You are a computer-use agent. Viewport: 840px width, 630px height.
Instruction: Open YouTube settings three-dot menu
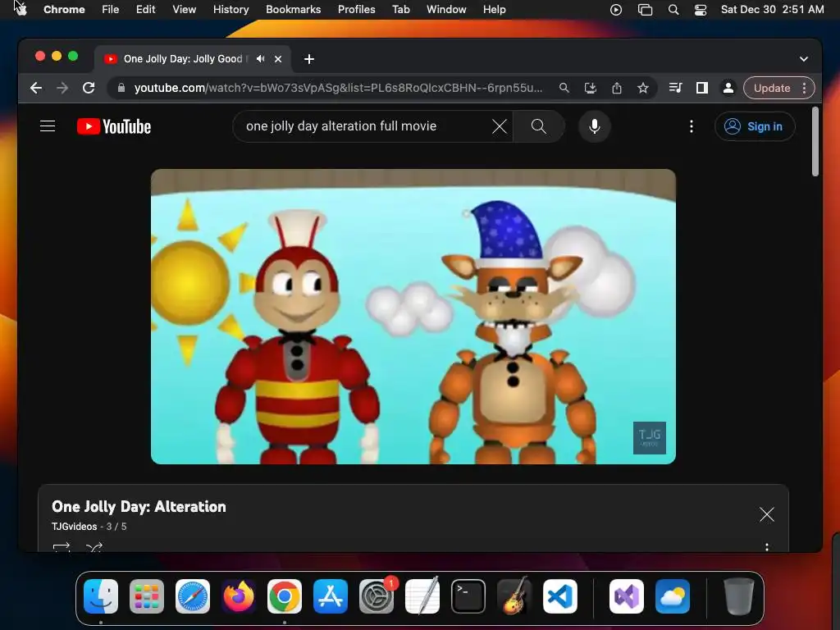[x=691, y=126]
